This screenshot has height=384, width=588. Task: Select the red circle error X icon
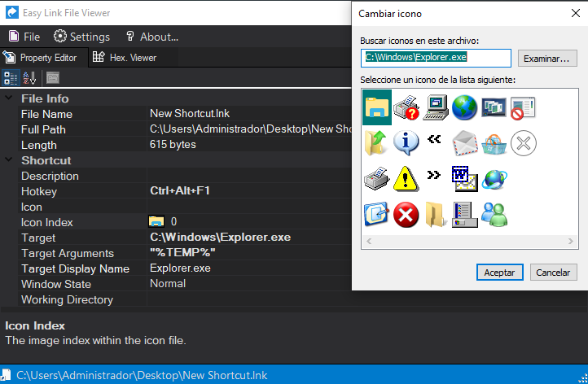pos(406,215)
